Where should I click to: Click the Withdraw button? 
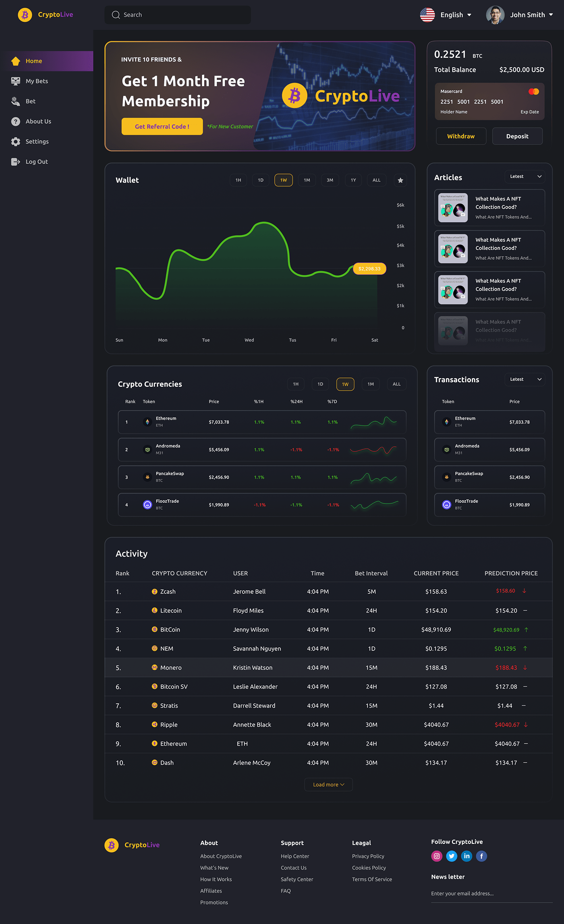pyautogui.click(x=461, y=136)
